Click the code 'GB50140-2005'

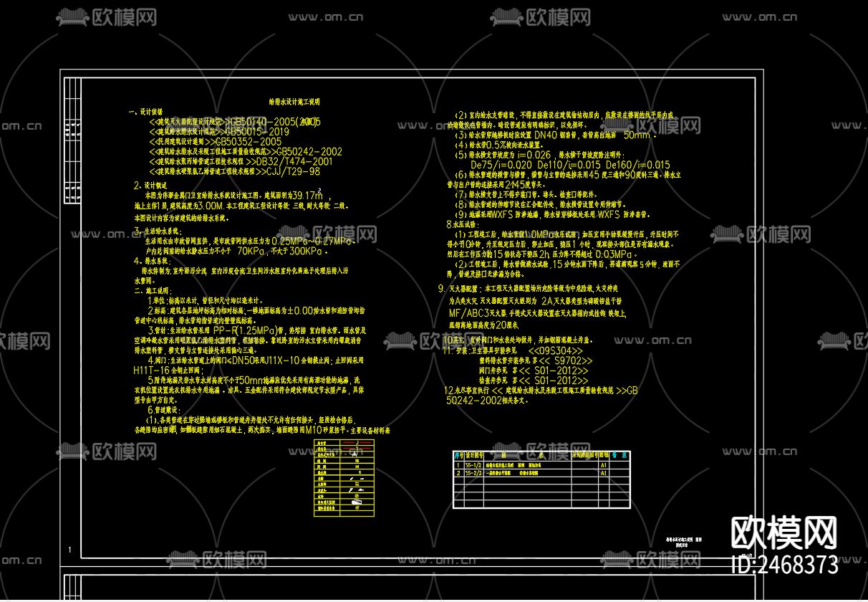point(264,122)
